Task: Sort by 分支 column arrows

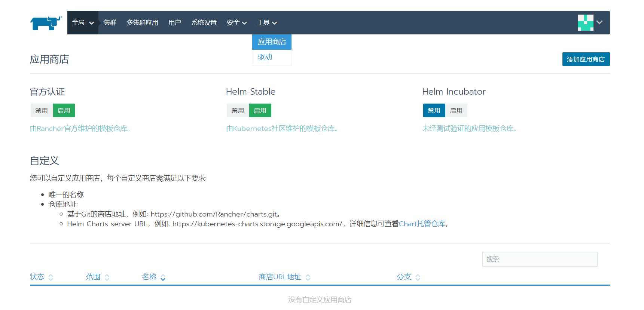Action: tap(418, 277)
